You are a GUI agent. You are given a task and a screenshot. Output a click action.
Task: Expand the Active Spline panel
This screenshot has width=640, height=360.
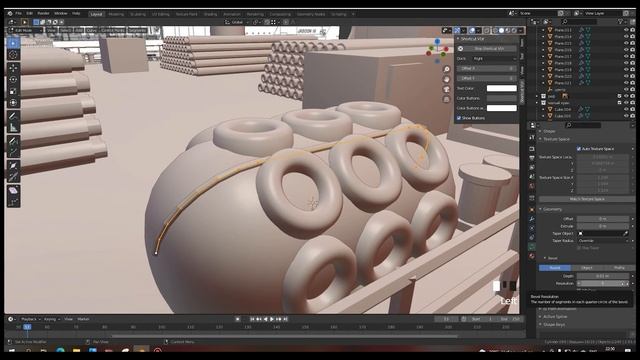pyautogui.click(x=554, y=316)
